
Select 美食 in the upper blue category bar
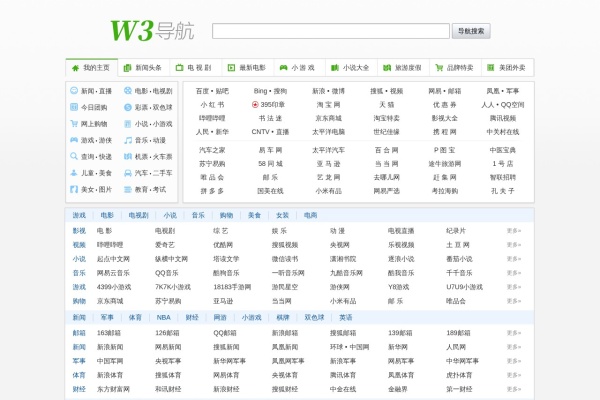pyautogui.click(x=254, y=215)
